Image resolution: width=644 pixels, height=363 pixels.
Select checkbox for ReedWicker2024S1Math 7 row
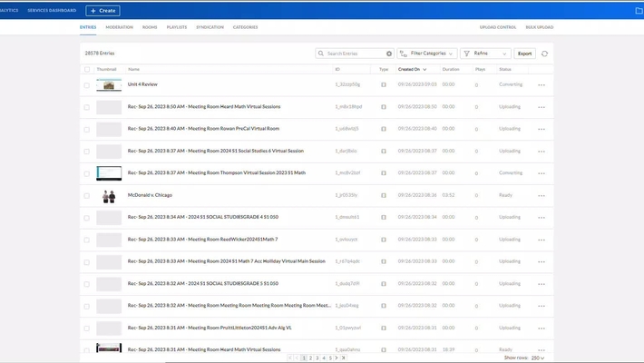tap(87, 240)
